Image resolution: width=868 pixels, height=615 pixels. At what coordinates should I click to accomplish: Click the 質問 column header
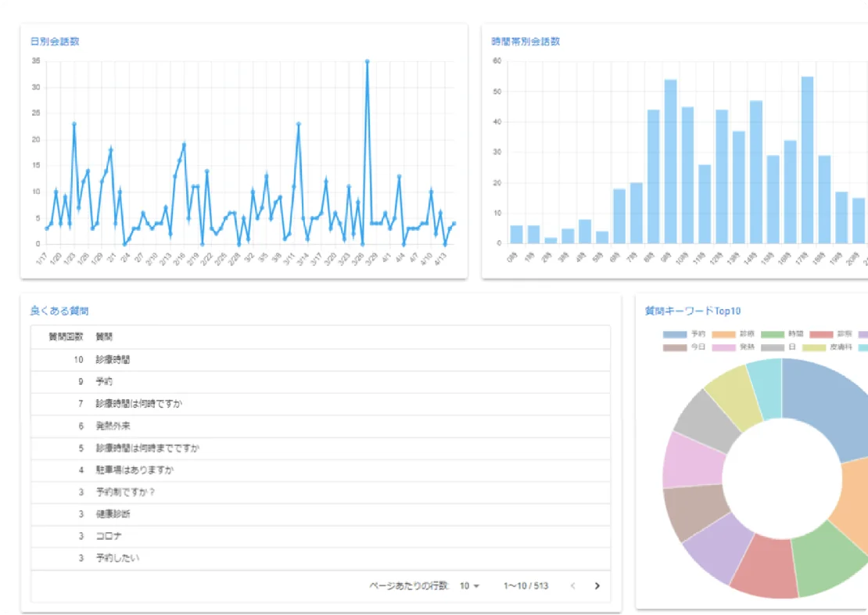point(104,336)
